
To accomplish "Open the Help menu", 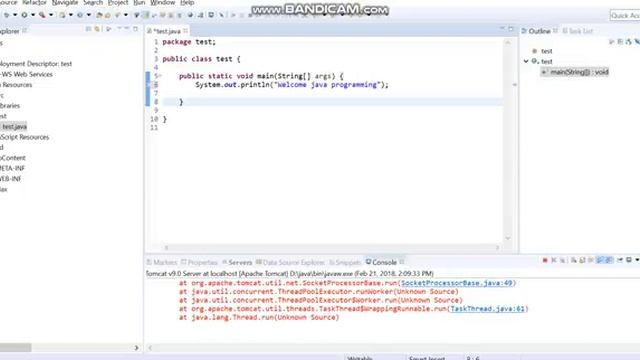I will coord(187,2).
